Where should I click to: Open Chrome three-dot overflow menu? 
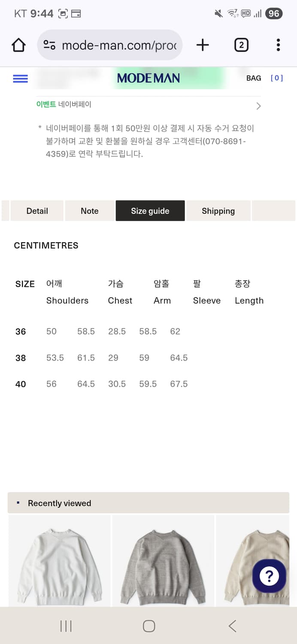(x=278, y=45)
